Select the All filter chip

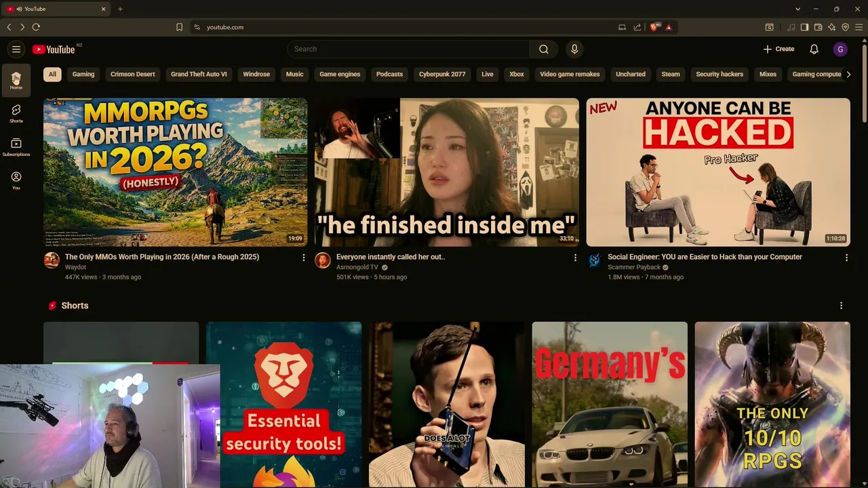(x=52, y=74)
